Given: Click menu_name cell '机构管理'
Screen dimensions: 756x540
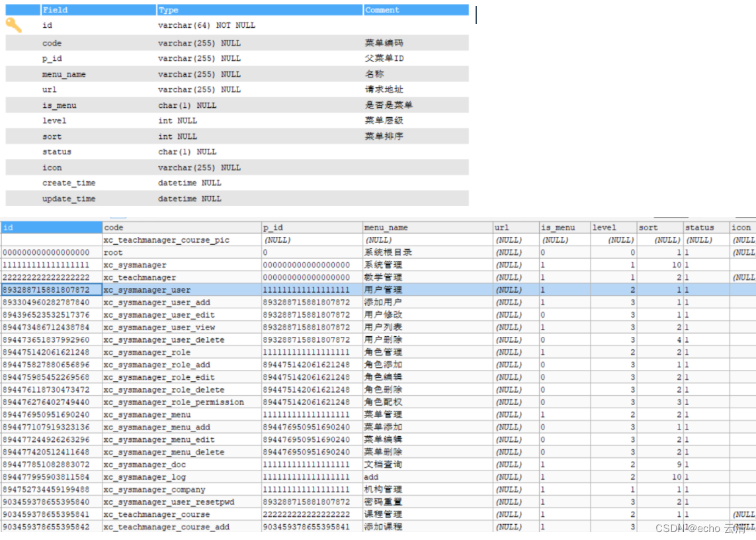Looking at the screenshot, I should [x=428, y=489].
